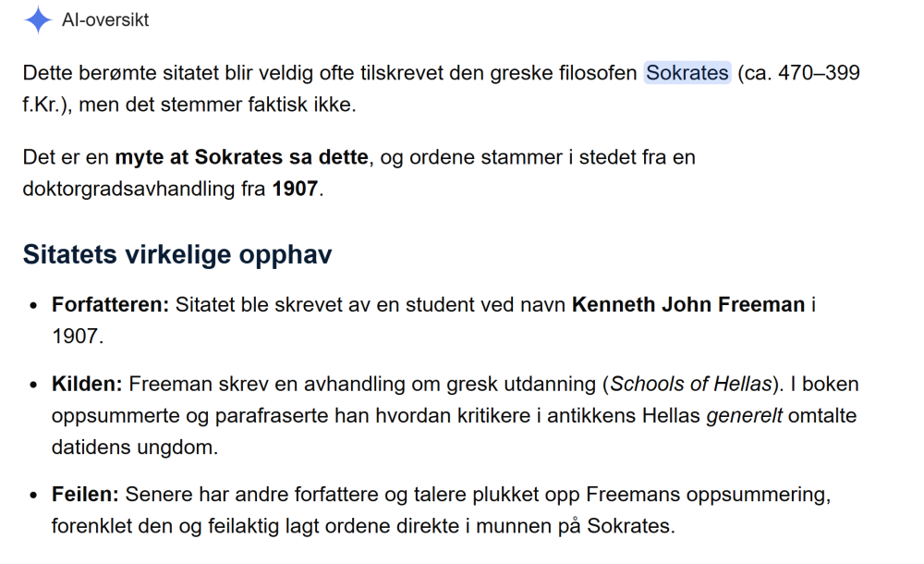This screenshot has height=564, width=924.
Task: Click the text (ca. 470–399
Action: [x=798, y=72]
